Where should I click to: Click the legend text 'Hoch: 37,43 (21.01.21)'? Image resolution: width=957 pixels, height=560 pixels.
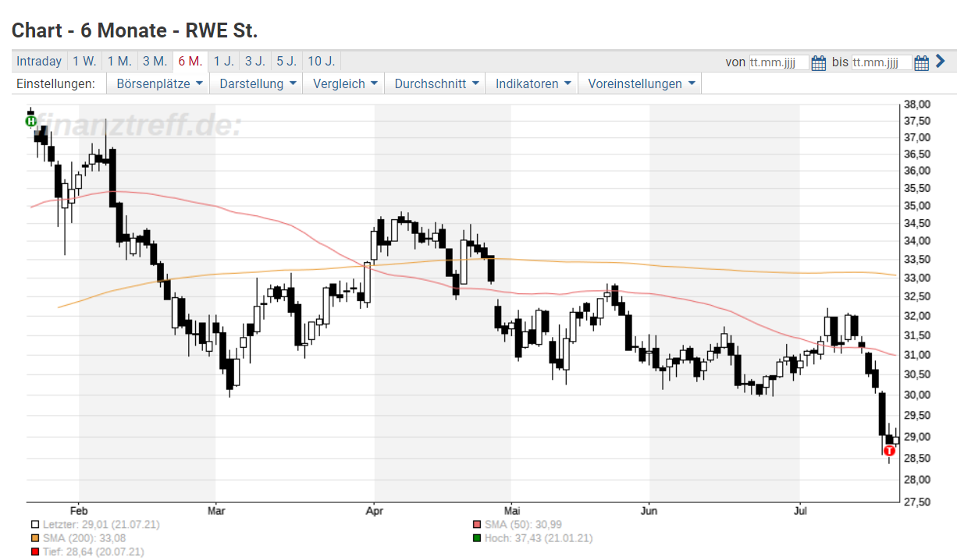(538, 538)
